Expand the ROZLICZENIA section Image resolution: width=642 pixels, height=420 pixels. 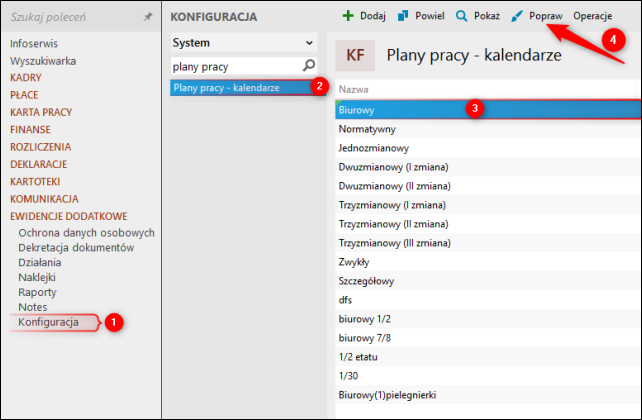point(41,147)
